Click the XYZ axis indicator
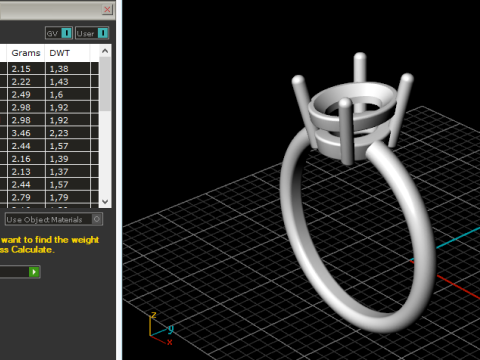The width and height of the screenshot is (480, 360). [x=161, y=328]
